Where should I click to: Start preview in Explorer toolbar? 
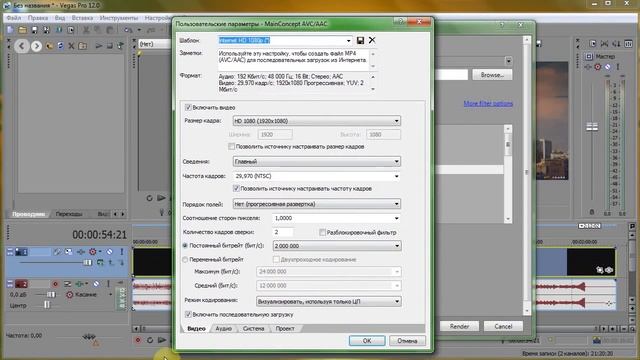point(99,46)
